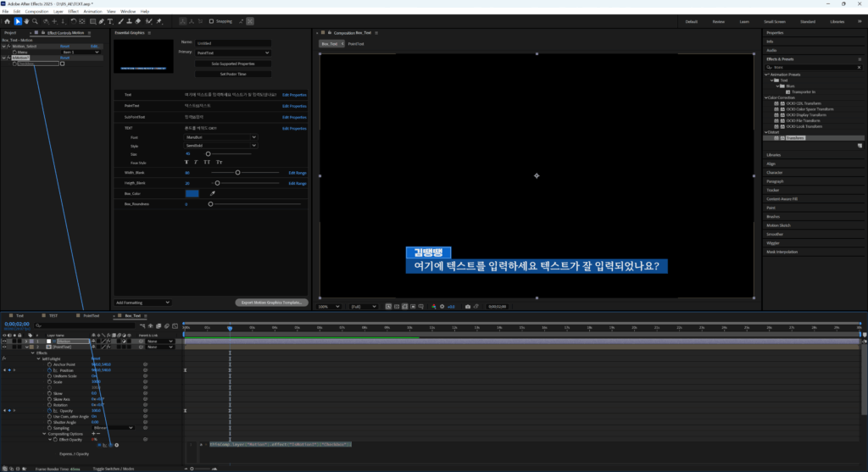Click the All Caps style icon
The width and height of the screenshot is (868, 472).
pos(207,162)
